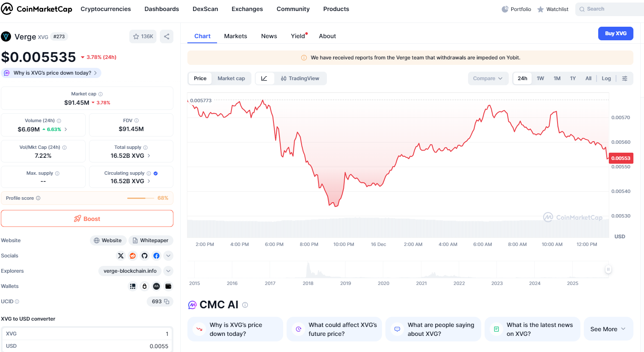
Task: Open the GitHub social icon
Action: pyautogui.click(x=145, y=256)
